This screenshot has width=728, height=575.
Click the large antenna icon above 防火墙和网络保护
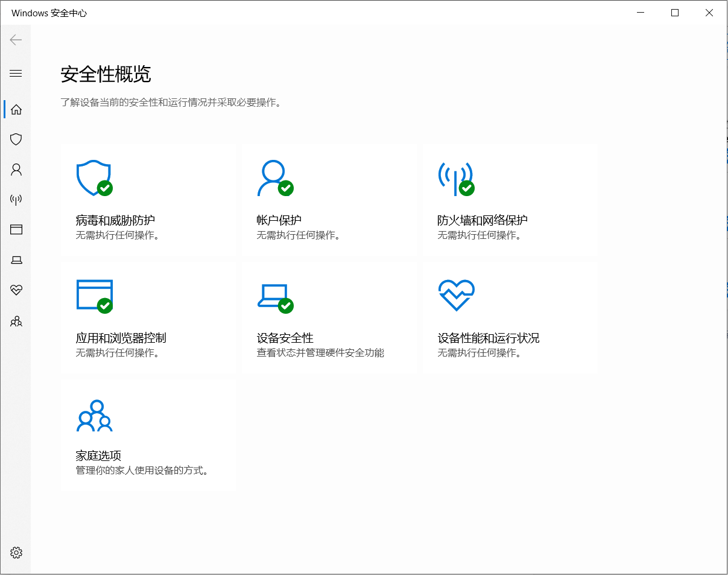point(456,179)
